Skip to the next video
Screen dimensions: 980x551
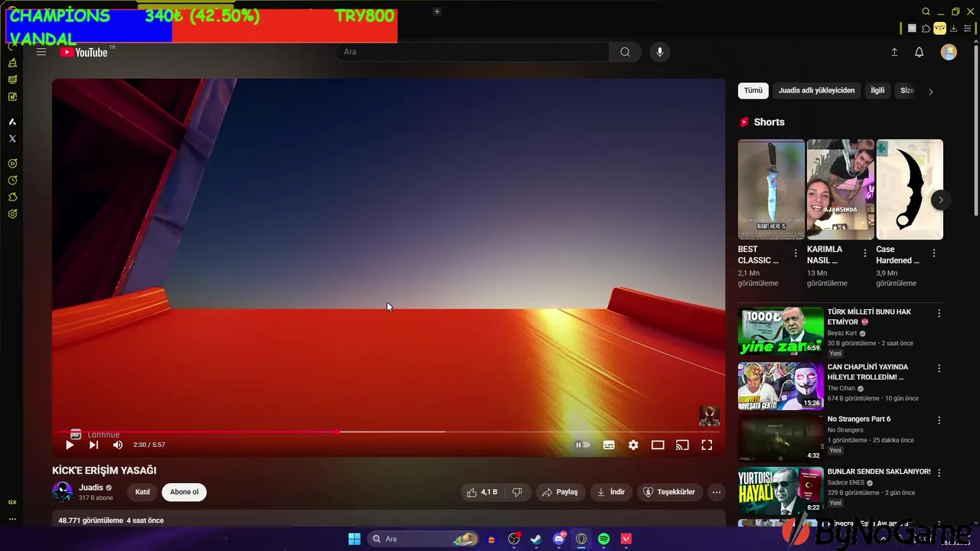click(93, 445)
